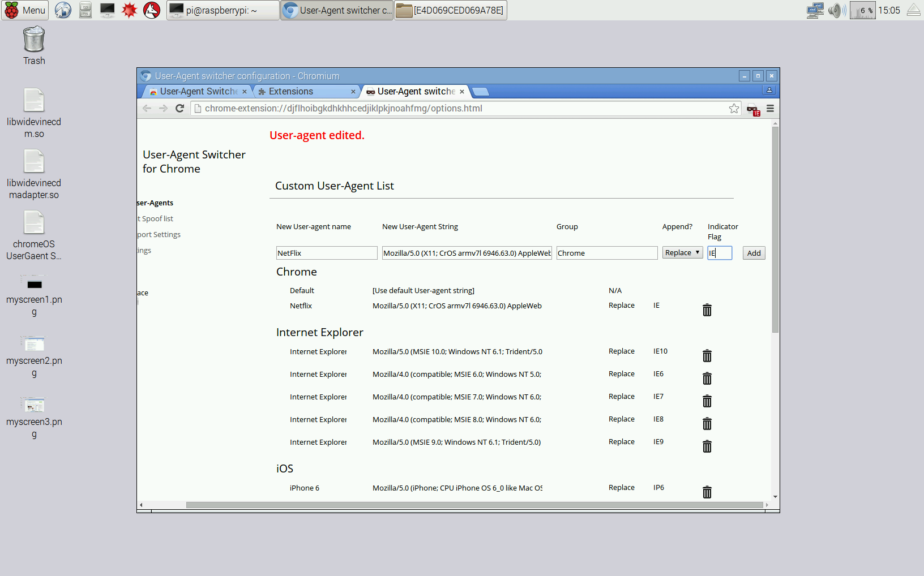Image resolution: width=924 pixels, height=576 pixels.
Task: Open the Chromium hamburger menu
Action: [770, 108]
